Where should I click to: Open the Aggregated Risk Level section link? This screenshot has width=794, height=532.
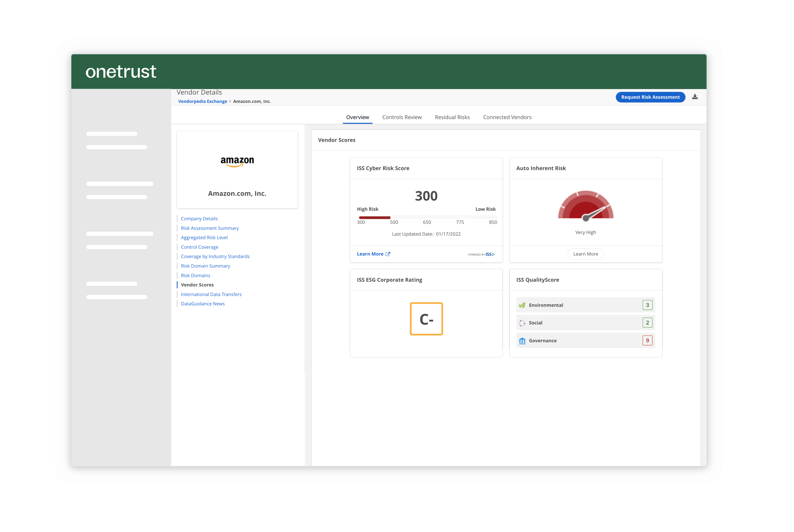(x=204, y=237)
